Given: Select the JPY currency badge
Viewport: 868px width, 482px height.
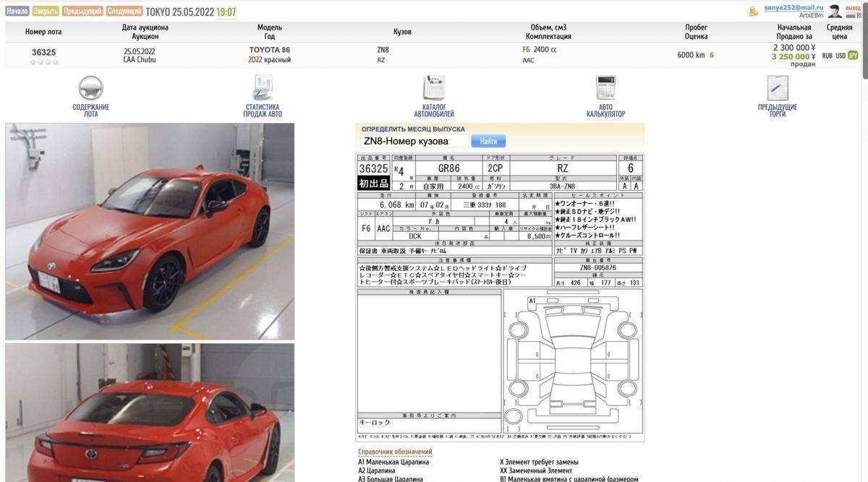Looking at the screenshot, I should [x=853, y=56].
